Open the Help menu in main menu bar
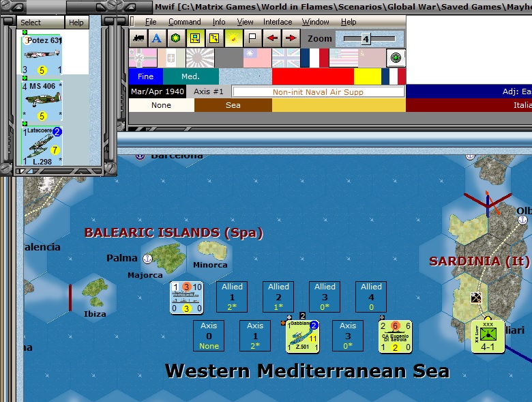 click(x=349, y=22)
